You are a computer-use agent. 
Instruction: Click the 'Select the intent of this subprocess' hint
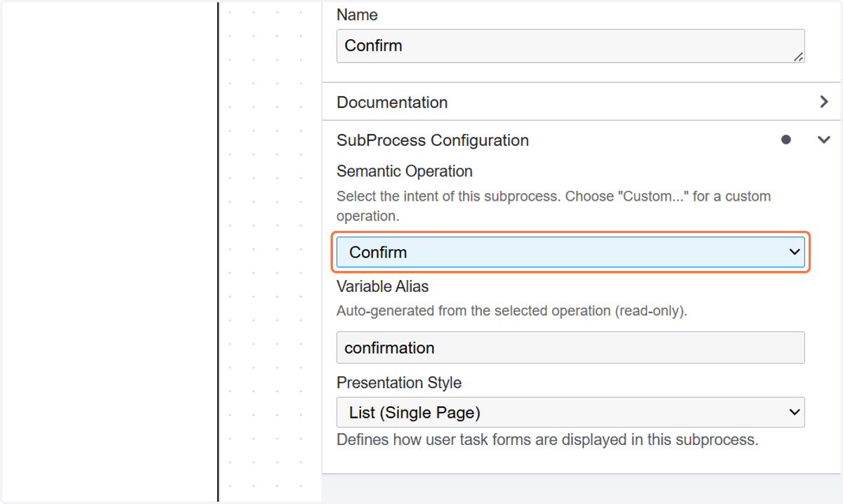click(x=554, y=206)
